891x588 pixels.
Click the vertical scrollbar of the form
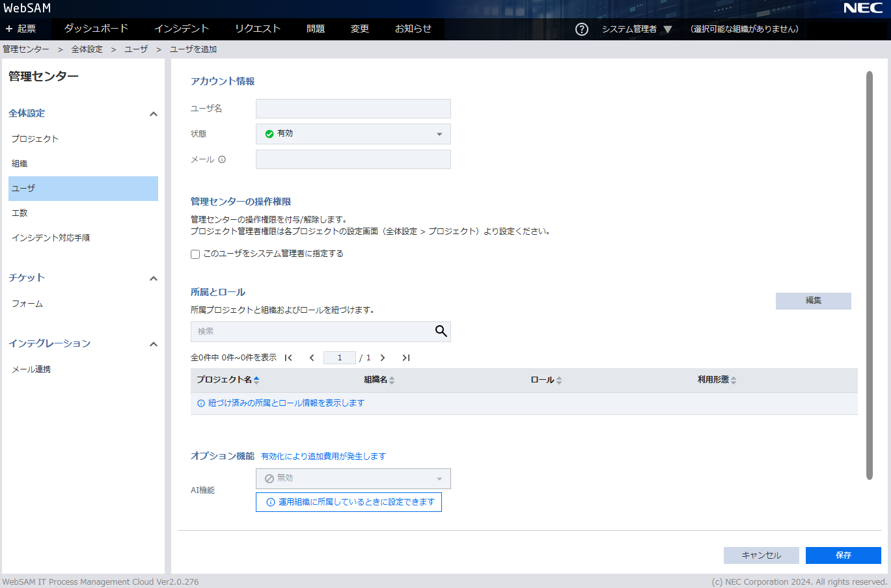click(870, 275)
